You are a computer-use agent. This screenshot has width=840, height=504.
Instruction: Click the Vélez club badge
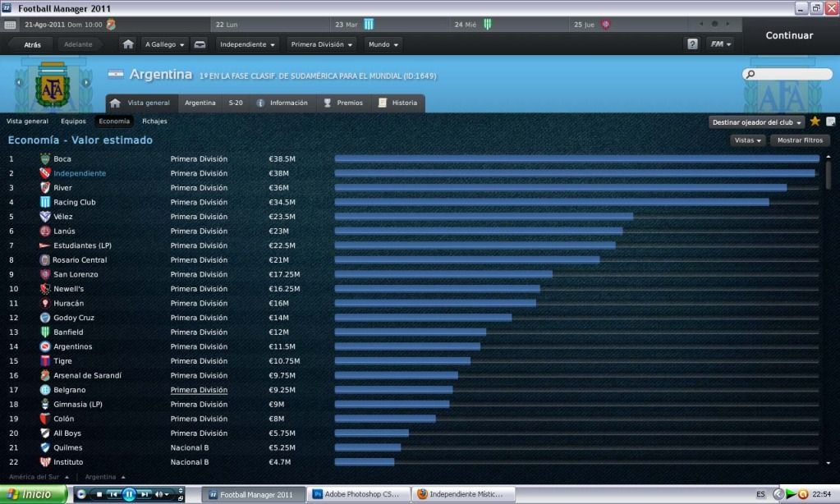pos(45,217)
